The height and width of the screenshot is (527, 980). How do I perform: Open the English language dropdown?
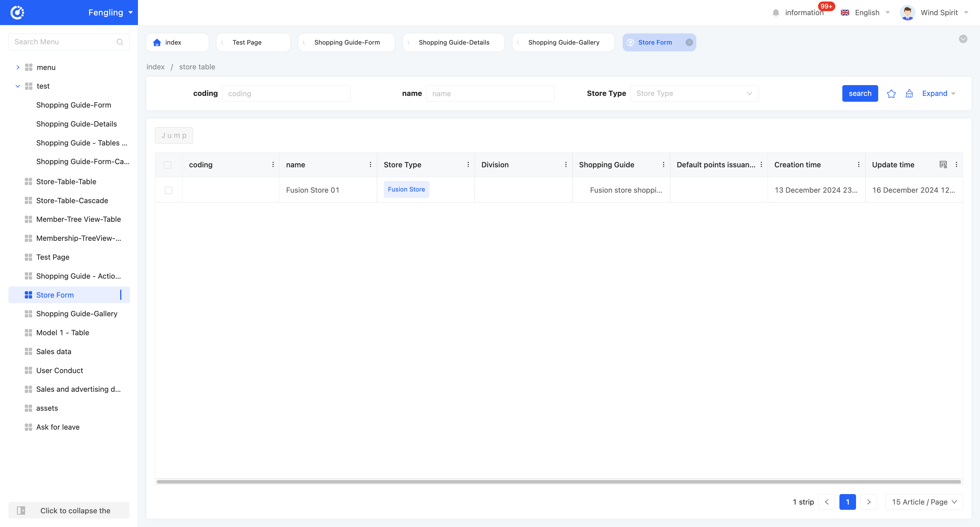(867, 13)
